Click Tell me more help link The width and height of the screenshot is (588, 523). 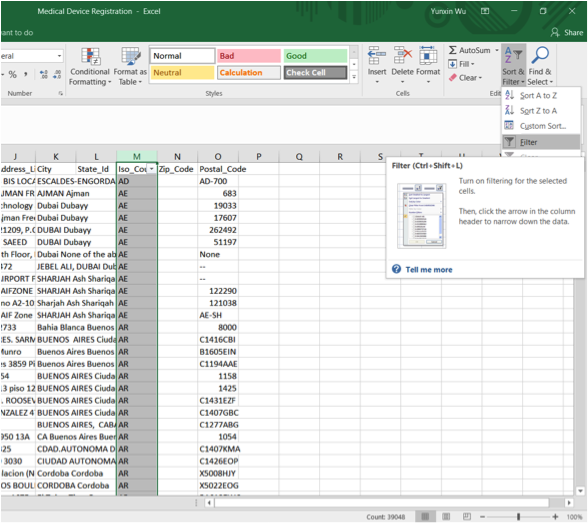429,270
